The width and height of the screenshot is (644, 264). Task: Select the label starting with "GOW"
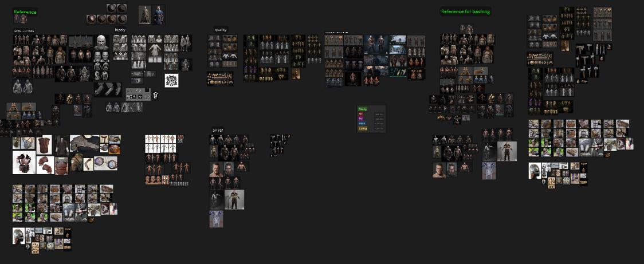(x=24, y=31)
